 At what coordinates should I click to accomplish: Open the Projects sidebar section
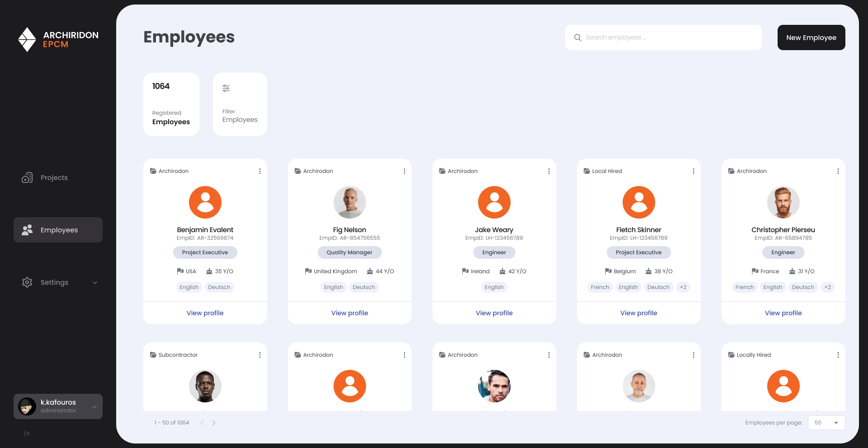pyautogui.click(x=54, y=178)
